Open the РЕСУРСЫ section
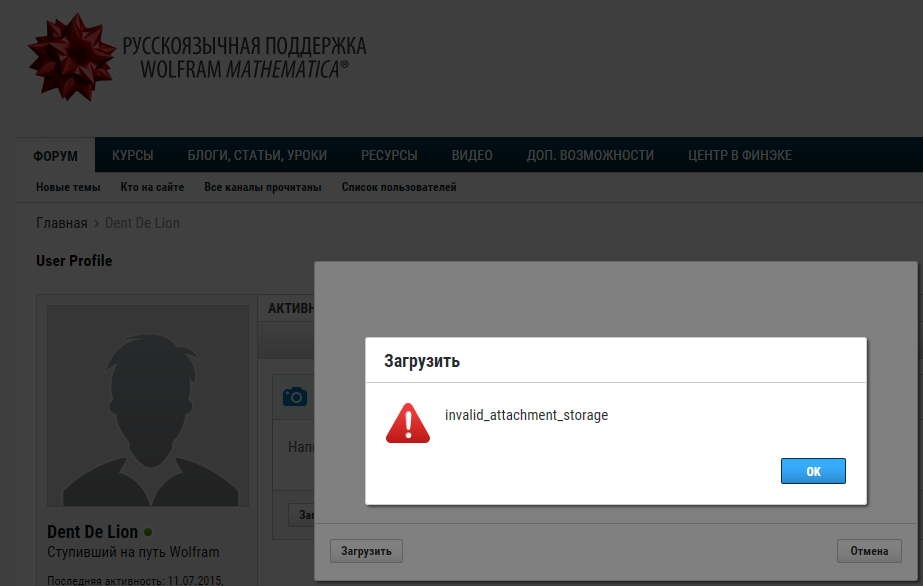The width and height of the screenshot is (923, 586). pos(389,155)
